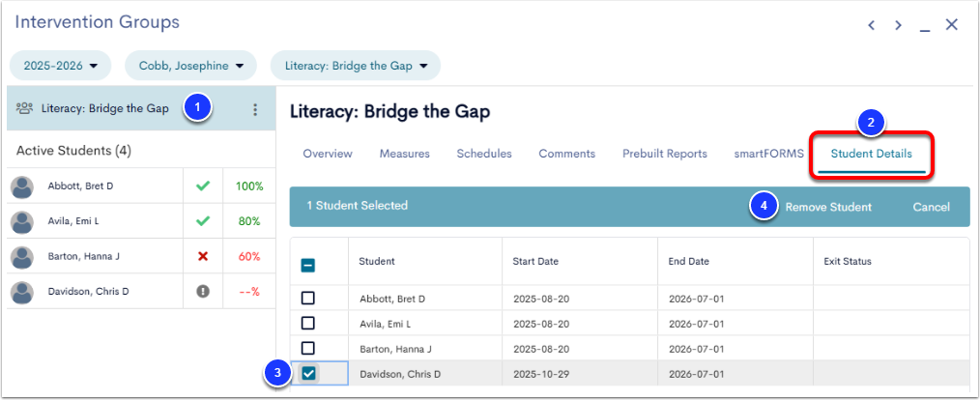Toggle the select-all checkbox in table header
Image resolution: width=980 pixels, height=400 pixels.
coord(308,265)
